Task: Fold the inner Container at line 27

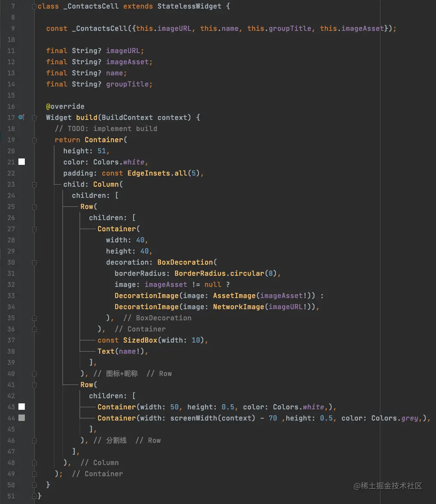Action: click(x=34, y=229)
